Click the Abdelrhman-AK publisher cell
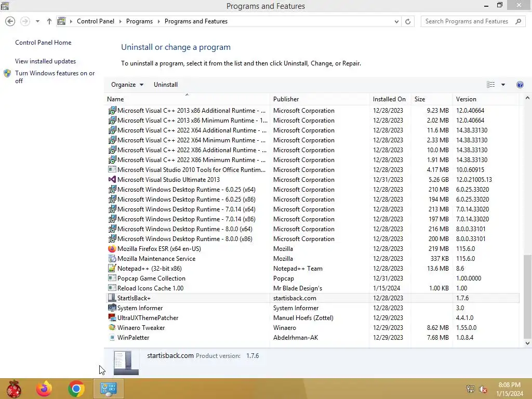Screen dimensions: 532x399 pos(296,338)
